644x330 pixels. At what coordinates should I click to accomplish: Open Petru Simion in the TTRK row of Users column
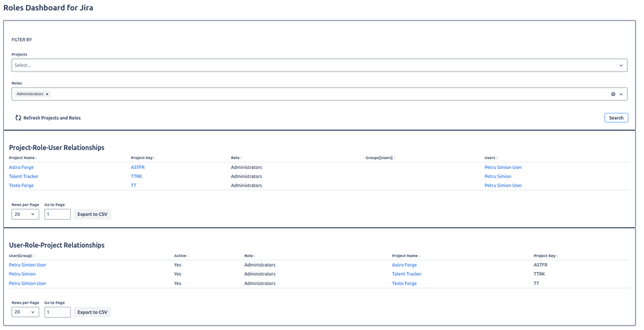click(x=498, y=177)
